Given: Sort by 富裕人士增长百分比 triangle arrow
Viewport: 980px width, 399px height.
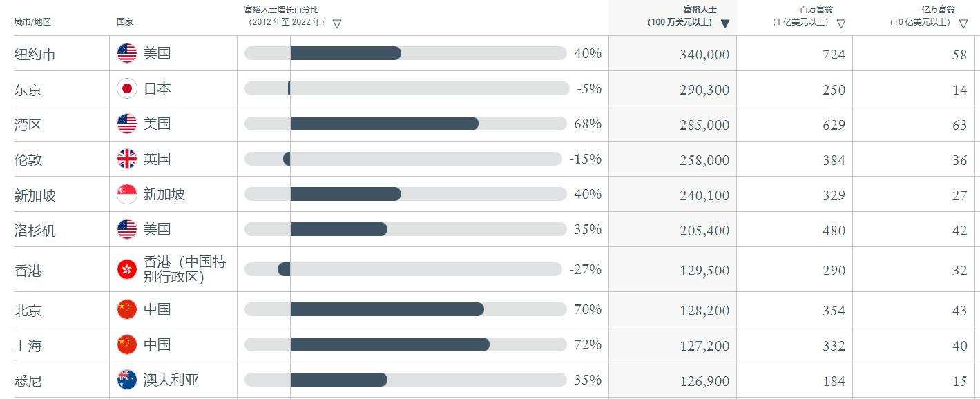Looking at the screenshot, I should click(x=337, y=24).
